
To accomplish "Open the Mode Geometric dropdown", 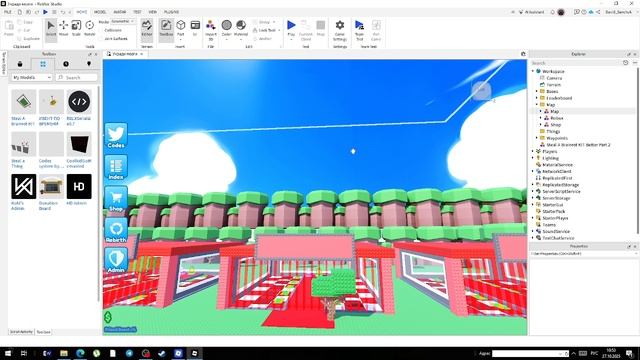I will pyautogui.click(x=123, y=21).
